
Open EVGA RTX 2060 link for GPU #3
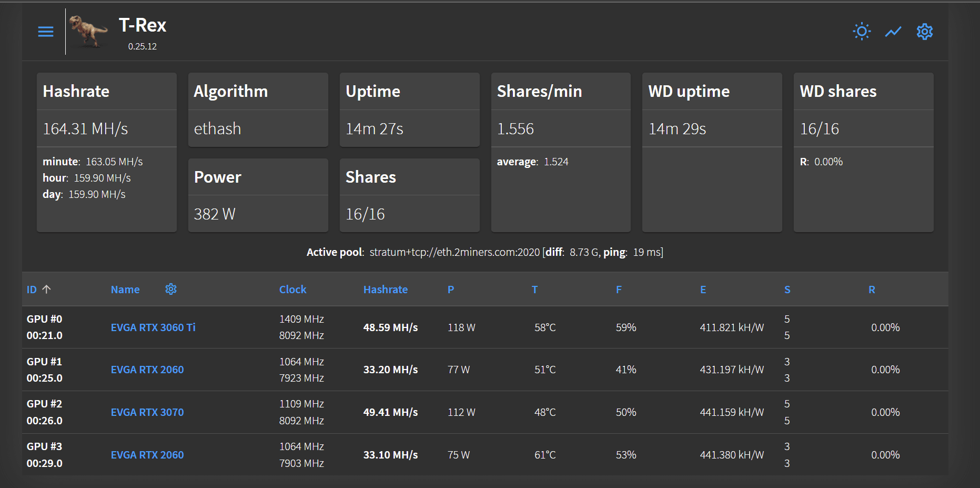(x=147, y=455)
